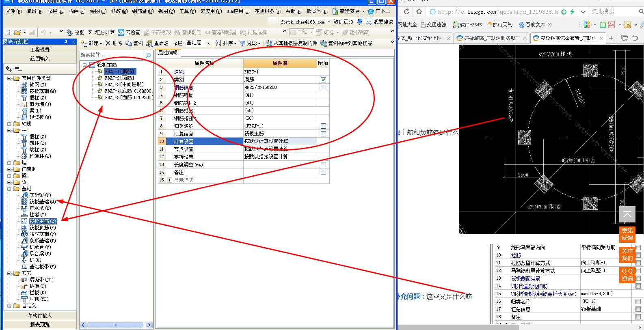Toggle 附加 checkbox for 归类名称 row
This screenshot has width=644, height=330.
[x=323, y=126]
